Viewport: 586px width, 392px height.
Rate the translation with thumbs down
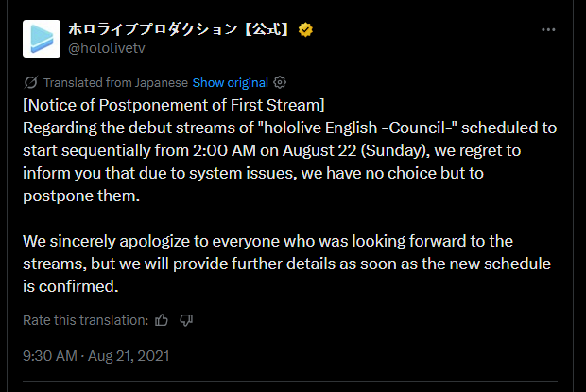point(186,320)
